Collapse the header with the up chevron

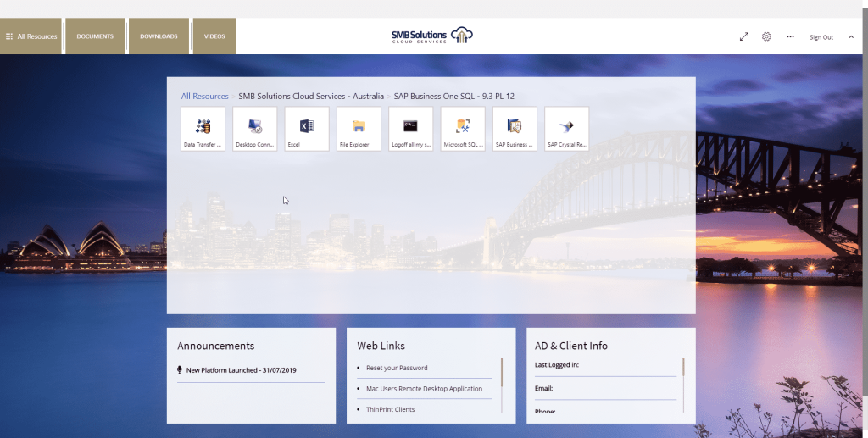851,37
